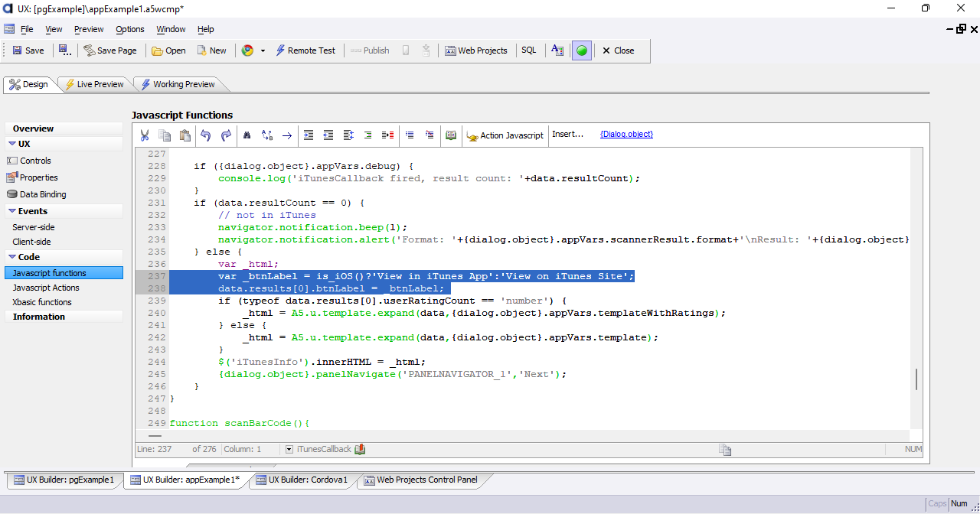980x514 pixels.
Task: Click the right-align text icon in the editor toolbar
Action: (x=368, y=135)
